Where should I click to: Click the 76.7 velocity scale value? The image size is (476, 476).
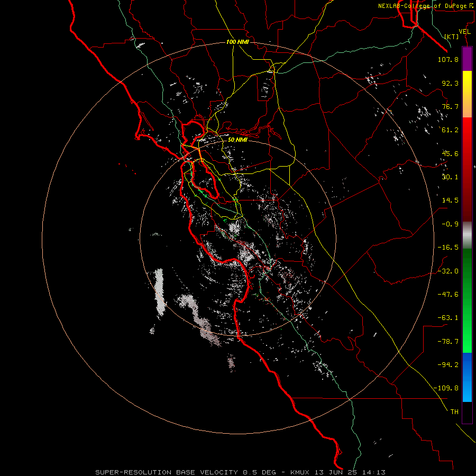click(x=450, y=106)
